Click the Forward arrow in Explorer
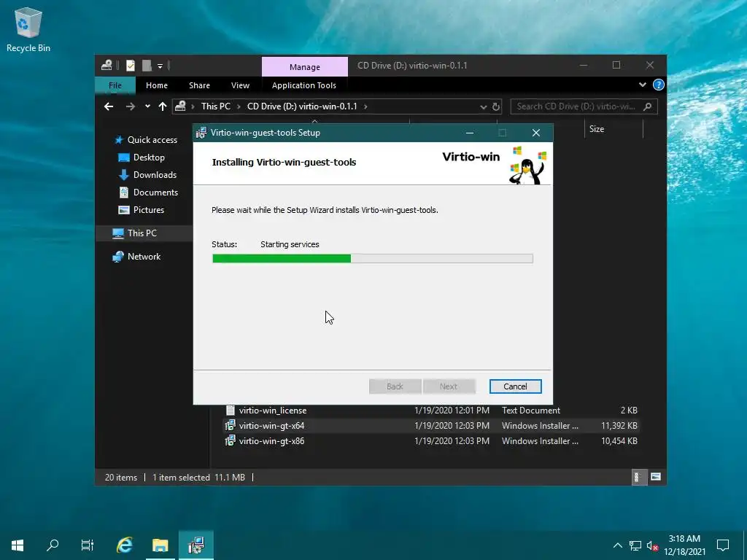Screen dimensions: 747x560 click(x=130, y=106)
